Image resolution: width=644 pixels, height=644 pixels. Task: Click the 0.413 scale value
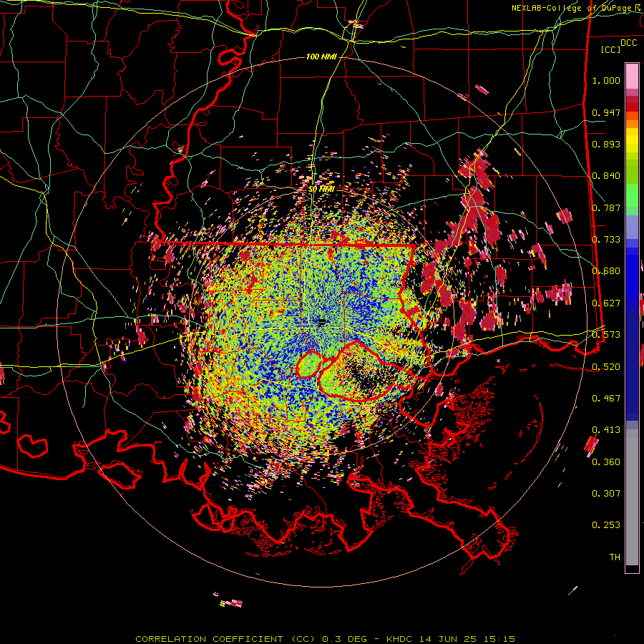(x=606, y=430)
